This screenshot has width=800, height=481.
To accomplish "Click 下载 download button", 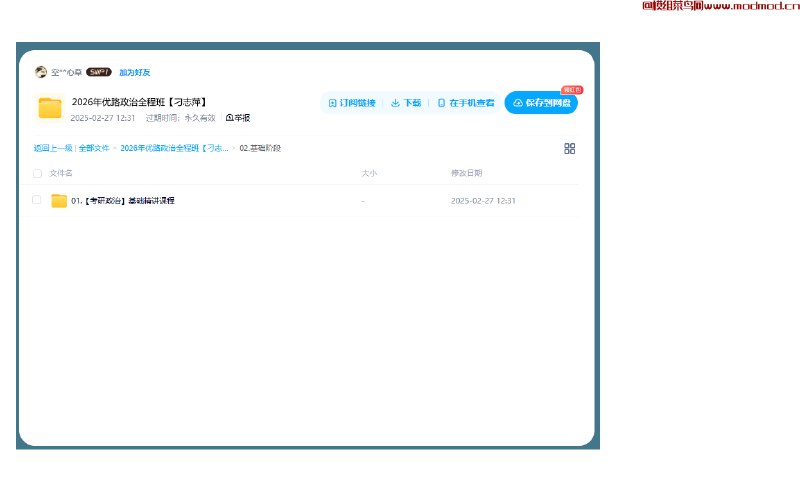I will (406, 103).
